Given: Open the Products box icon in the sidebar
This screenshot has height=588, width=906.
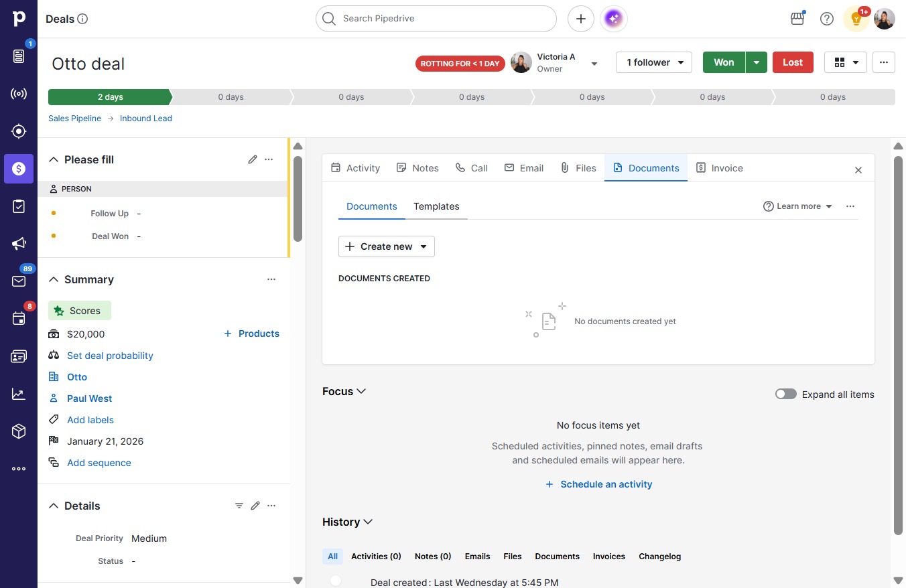Looking at the screenshot, I should [19, 431].
